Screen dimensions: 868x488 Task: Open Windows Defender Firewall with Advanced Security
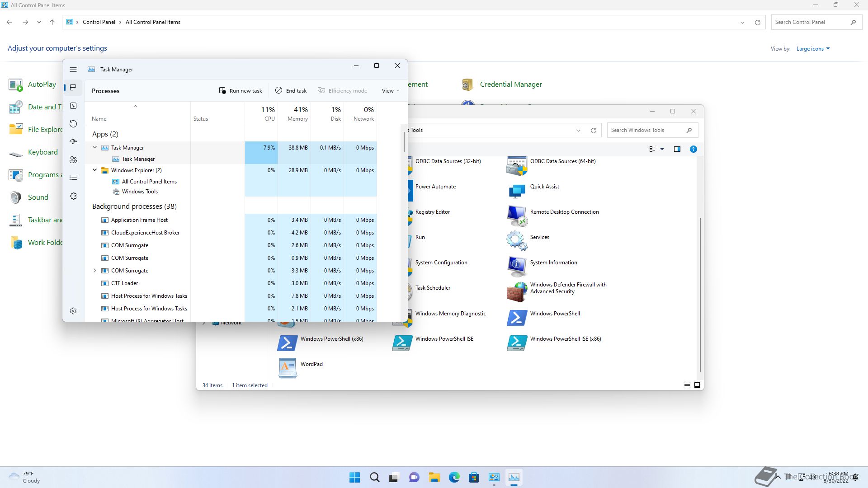(557, 292)
